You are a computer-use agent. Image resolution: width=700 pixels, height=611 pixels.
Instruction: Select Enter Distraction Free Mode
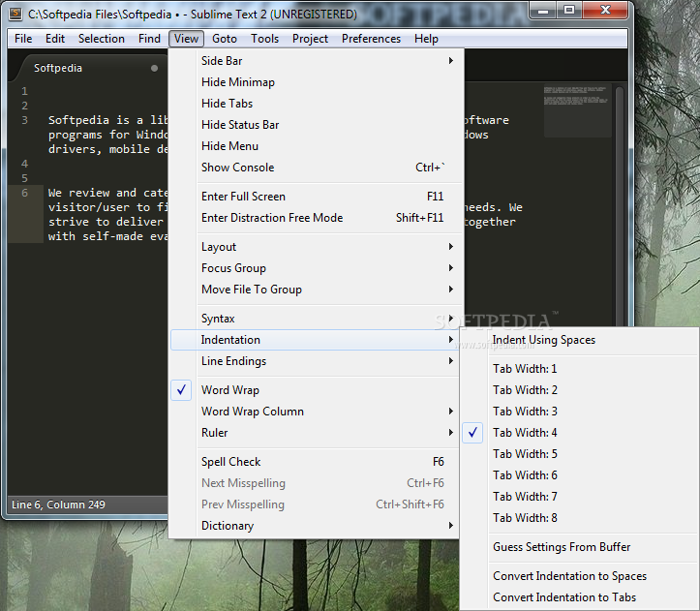(316, 218)
